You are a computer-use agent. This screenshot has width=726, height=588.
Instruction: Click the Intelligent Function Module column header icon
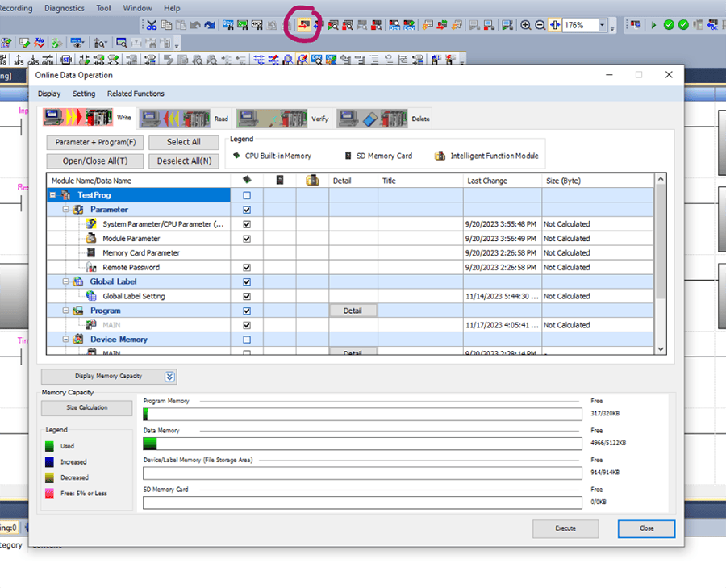click(x=312, y=180)
